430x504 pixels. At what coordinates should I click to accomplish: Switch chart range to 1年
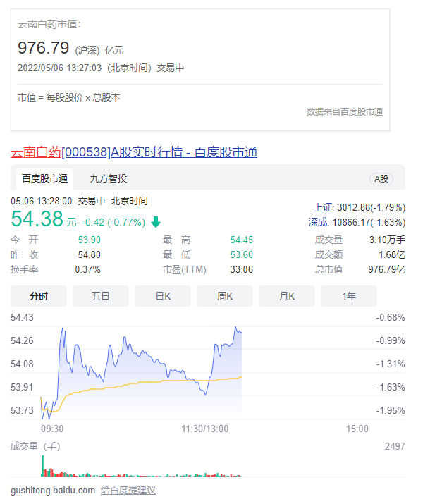tap(349, 296)
